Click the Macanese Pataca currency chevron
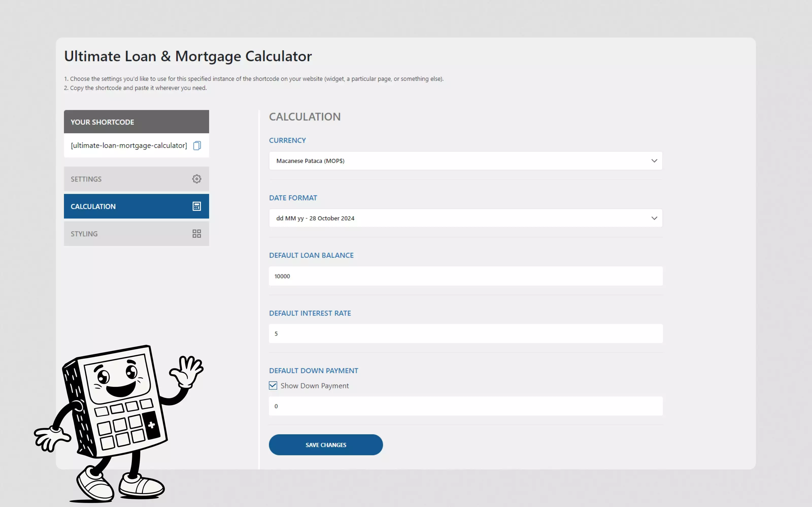Screen dimensions: 812x507 [x=654, y=161]
